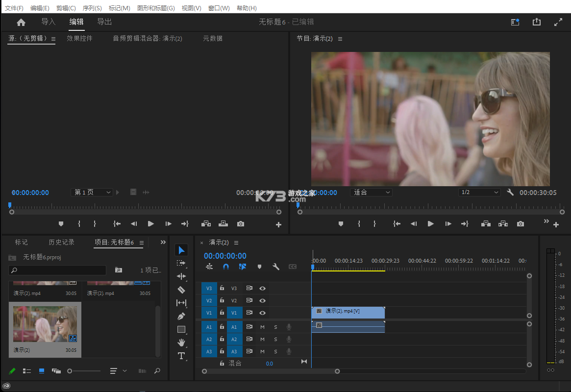Toggle sync lock for track A3

coord(249,351)
